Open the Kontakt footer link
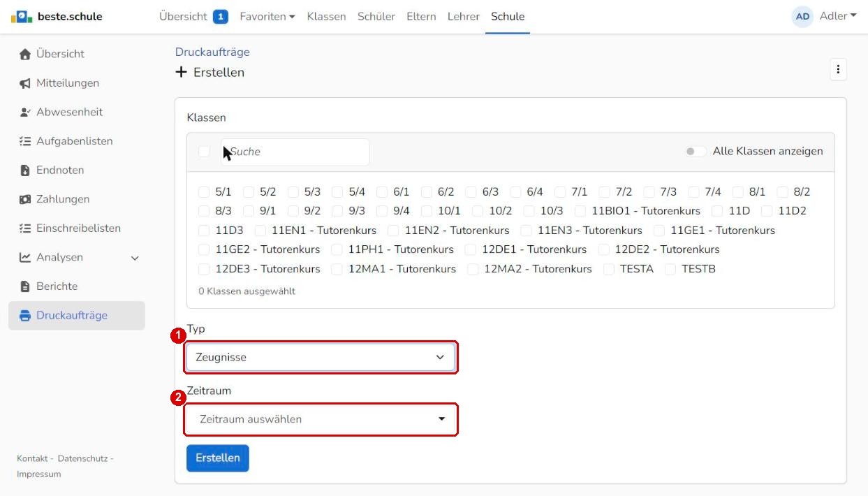This screenshot has height=496, width=868. (32, 458)
